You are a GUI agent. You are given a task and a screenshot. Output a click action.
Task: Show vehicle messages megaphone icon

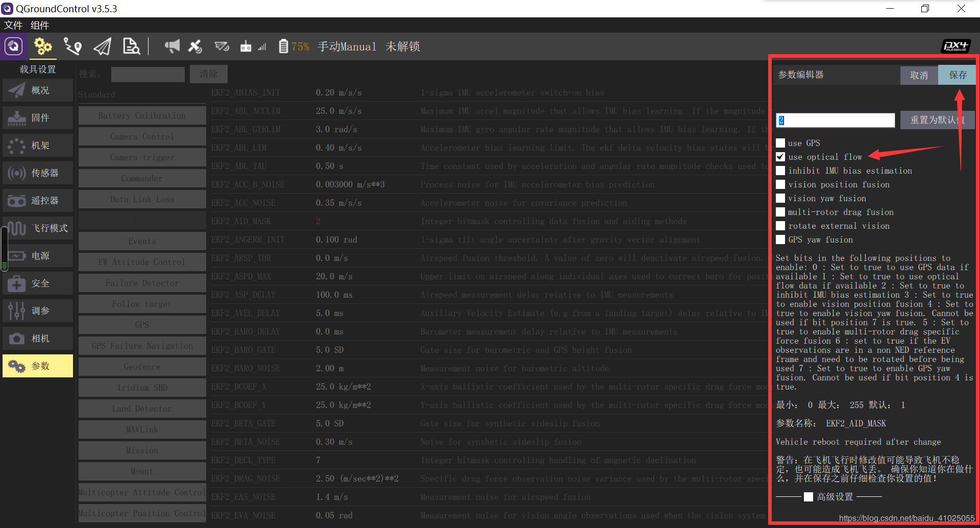coord(172,46)
